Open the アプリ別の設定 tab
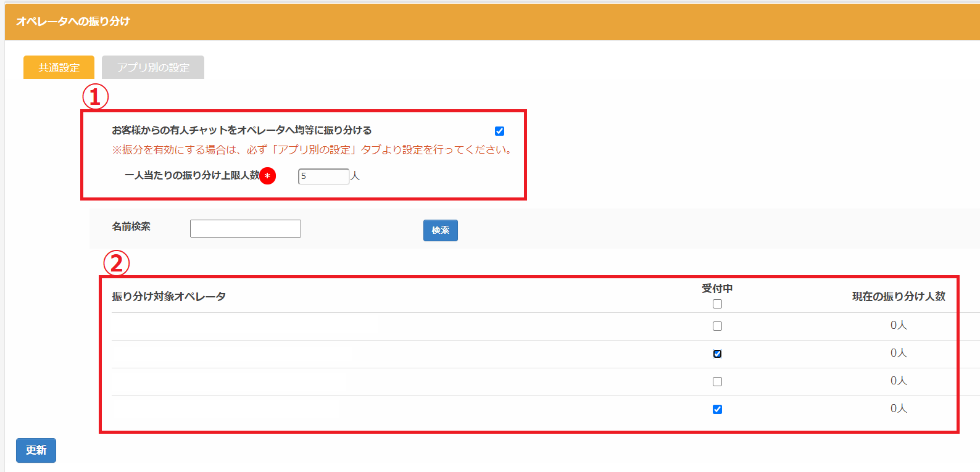The height and width of the screenshot is (472, 980). tap(153, 67)
